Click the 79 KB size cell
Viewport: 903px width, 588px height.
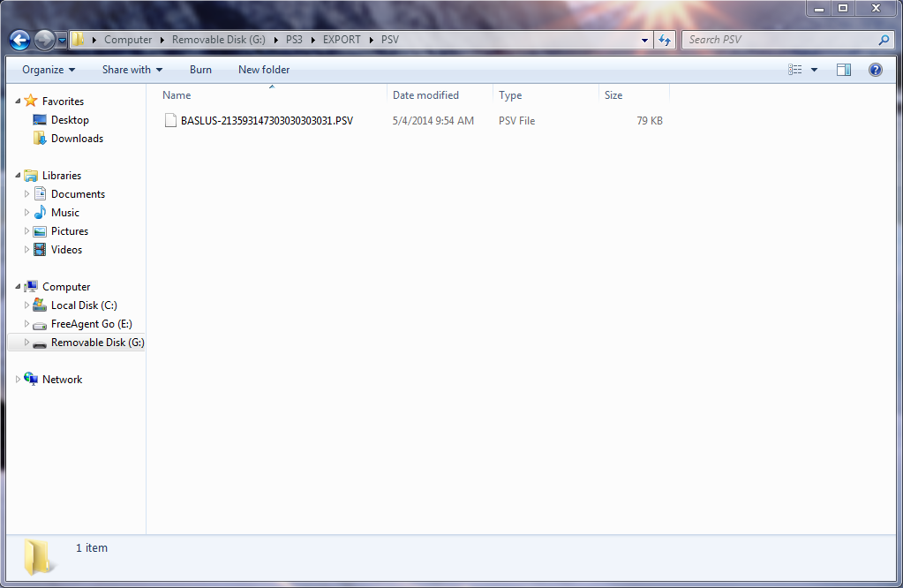tap(650, 120)
